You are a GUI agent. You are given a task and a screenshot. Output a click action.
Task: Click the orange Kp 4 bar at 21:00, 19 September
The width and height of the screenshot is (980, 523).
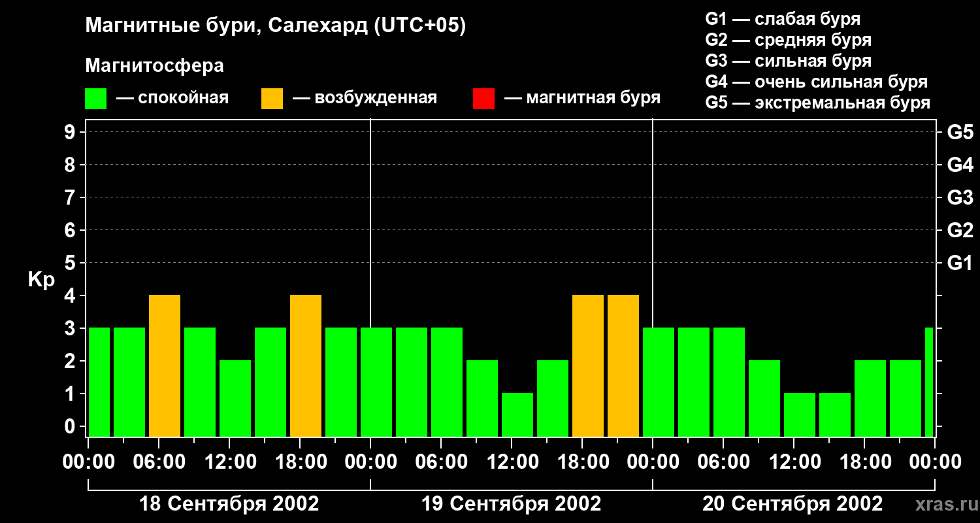(623, 366)
